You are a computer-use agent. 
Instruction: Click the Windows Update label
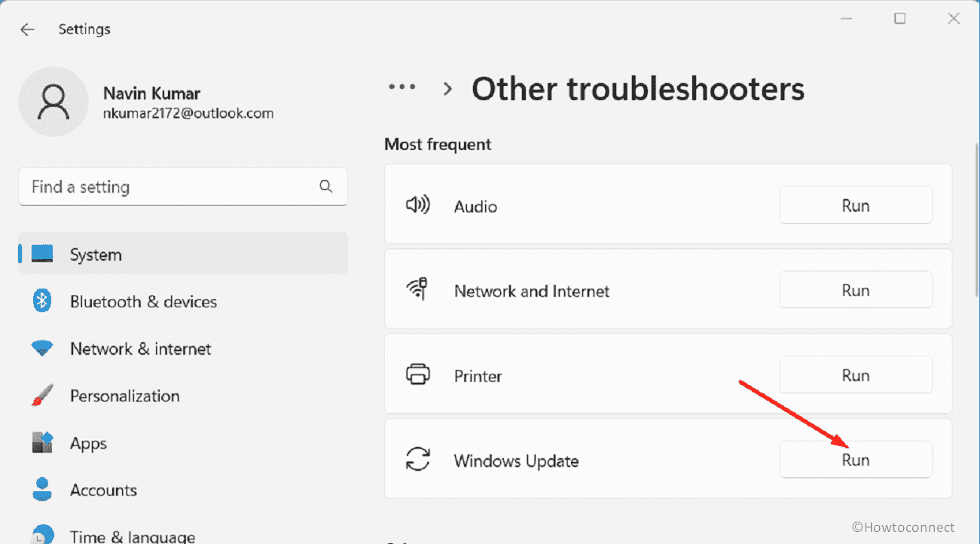[x=516, y=460]
